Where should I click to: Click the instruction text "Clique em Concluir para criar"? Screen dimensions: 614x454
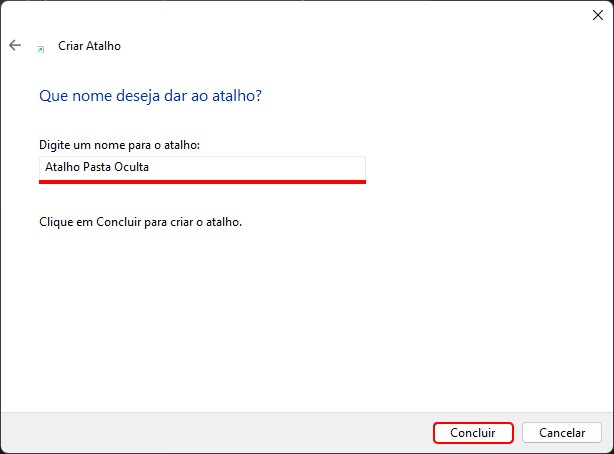tap(140, 221)
